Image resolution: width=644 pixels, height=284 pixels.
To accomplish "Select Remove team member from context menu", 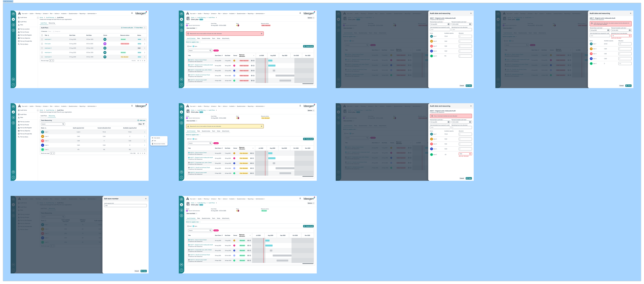I will (159, 144).
